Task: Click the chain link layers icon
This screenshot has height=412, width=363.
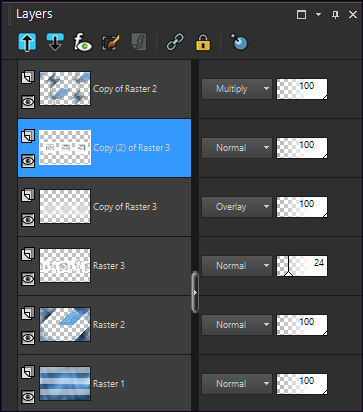Action: click(x=175, y=43)
